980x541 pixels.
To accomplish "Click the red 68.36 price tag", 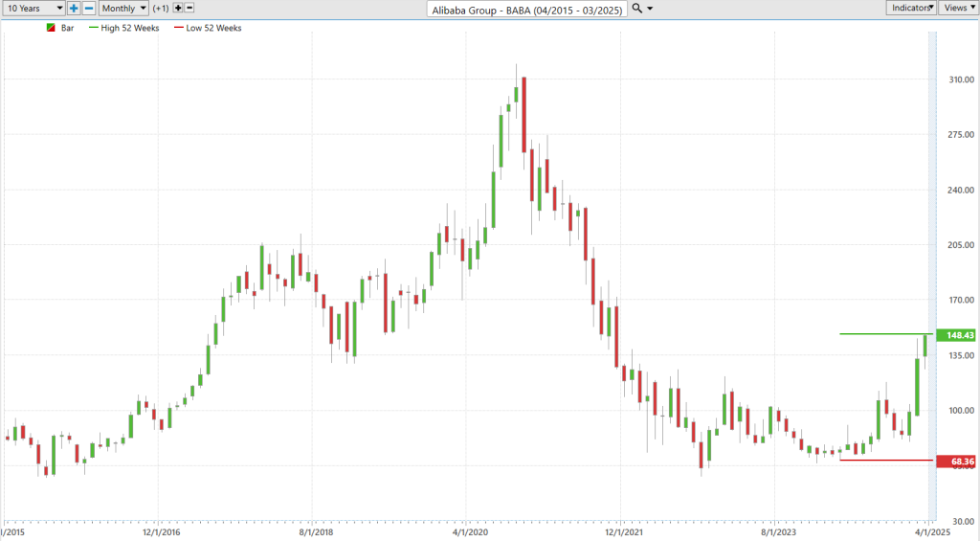I will [x=956, y=462].
